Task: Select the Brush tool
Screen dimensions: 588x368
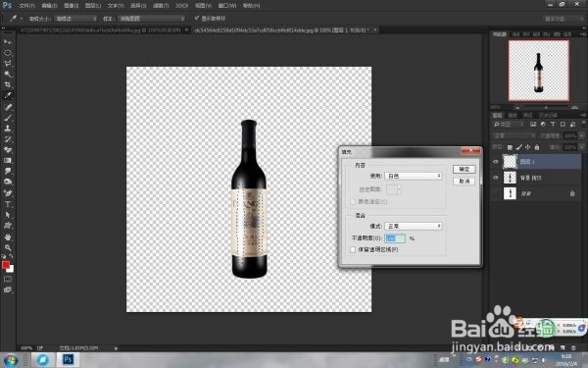Action: [8, 118]
